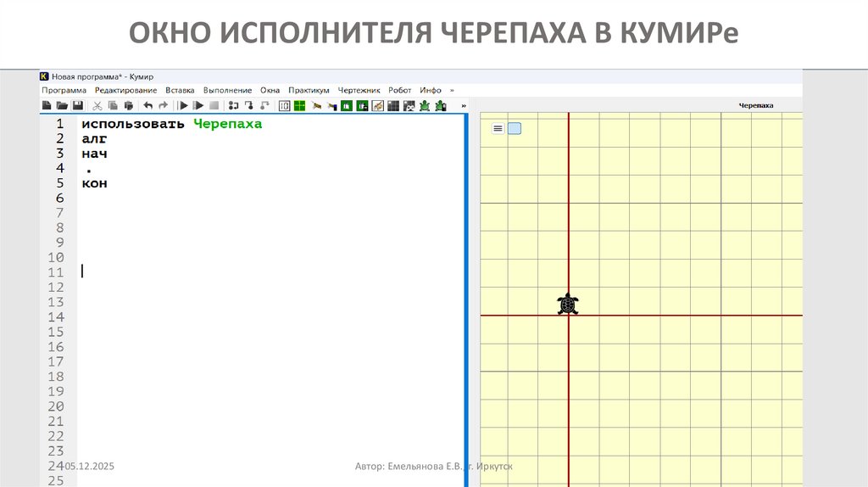Open the Robot control panel icon

click(x=409, y=105)
